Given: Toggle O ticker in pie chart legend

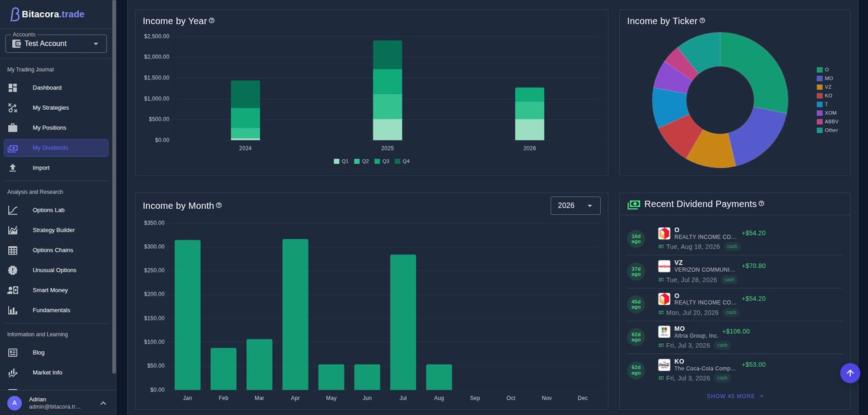Looking at the screenshot, I should tap(823, 70).
